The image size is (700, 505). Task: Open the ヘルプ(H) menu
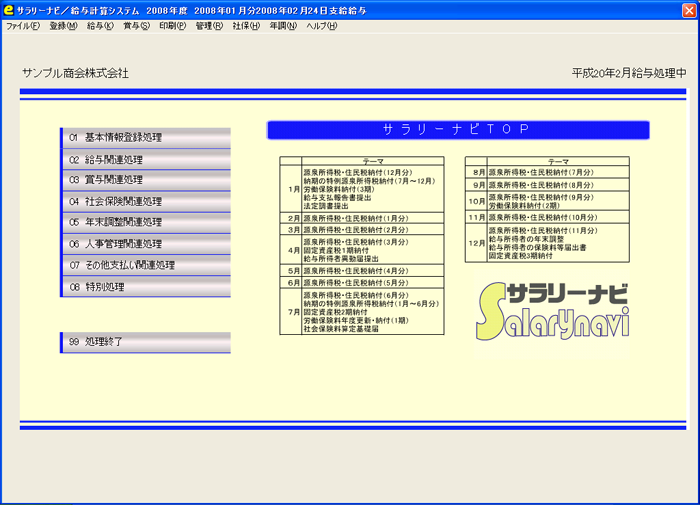[322, 25]
